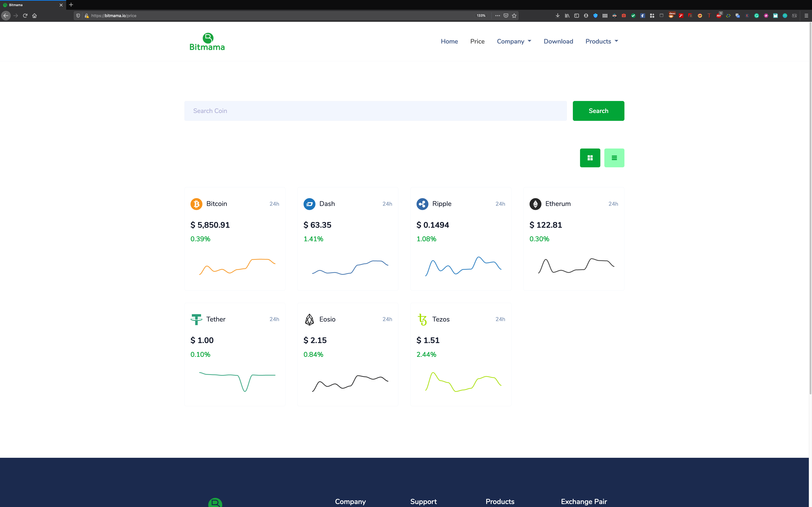Click the Bitcoin price trend chart
Screen dimensions: 812x507
click(237, 267)
